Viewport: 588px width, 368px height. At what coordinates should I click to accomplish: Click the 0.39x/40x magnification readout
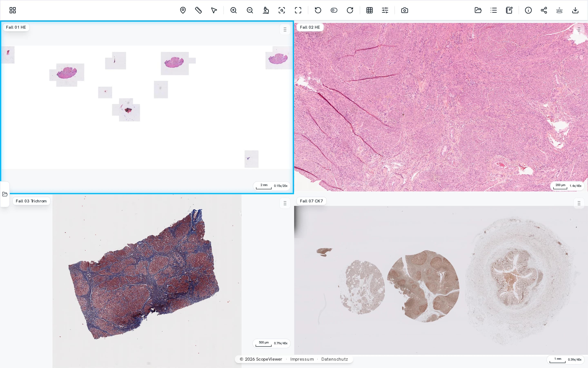(575, 360)
